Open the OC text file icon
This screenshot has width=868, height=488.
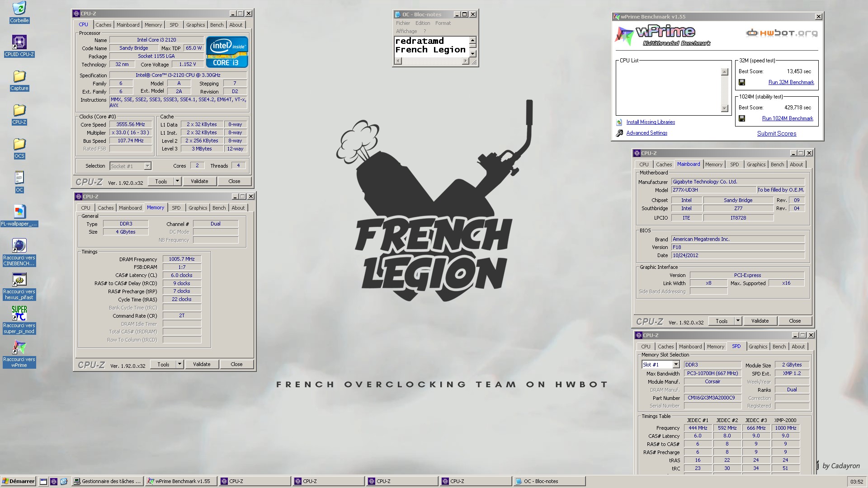click(x=19, y=178)
